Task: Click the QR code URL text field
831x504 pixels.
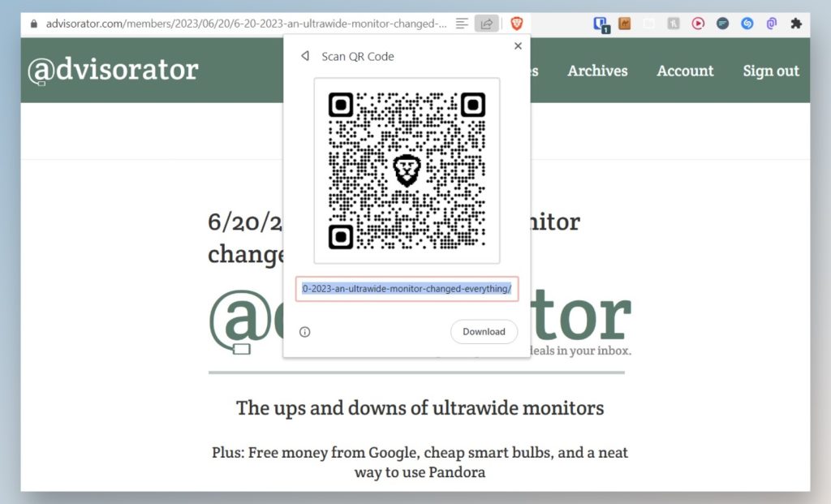Action: [x=407, y=289]
